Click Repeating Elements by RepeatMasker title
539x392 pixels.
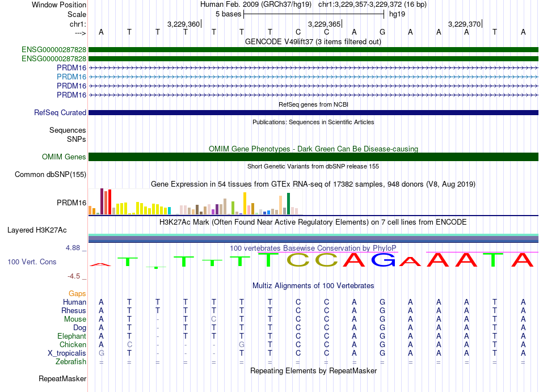click(x=313, y=370)
